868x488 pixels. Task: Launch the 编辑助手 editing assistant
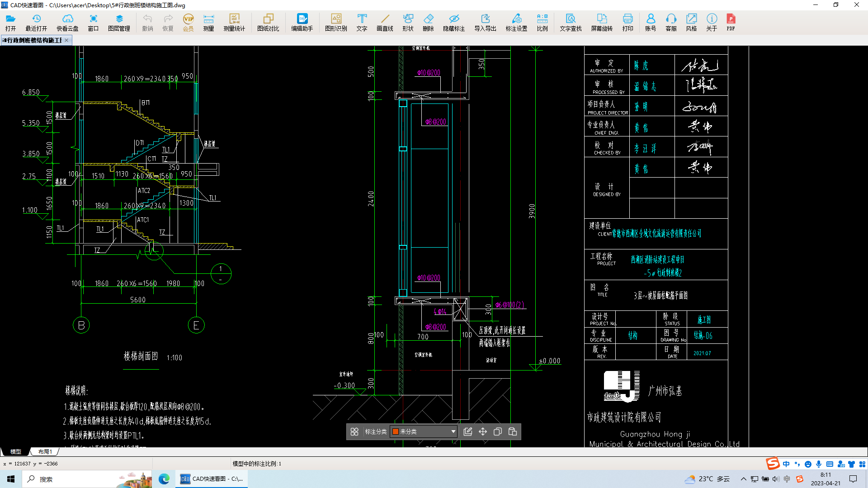tap(302, 22)
